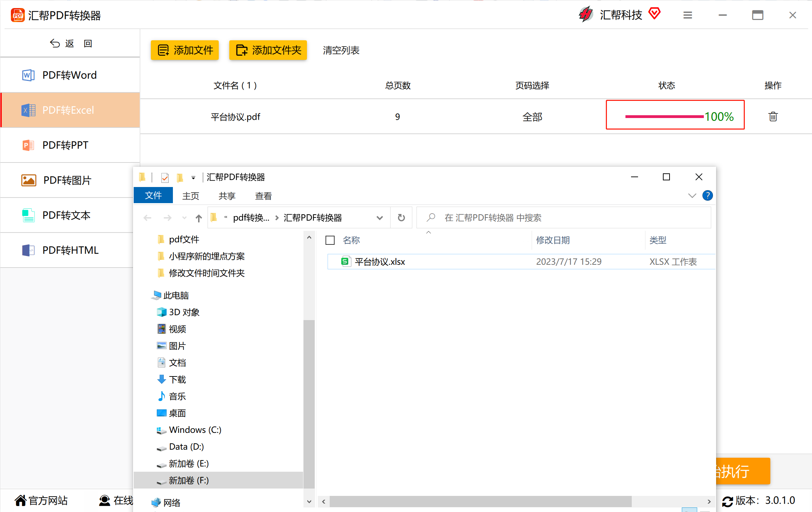Click the new folder quick access icon
Screen dimensions: 812x512
point(180,178)
